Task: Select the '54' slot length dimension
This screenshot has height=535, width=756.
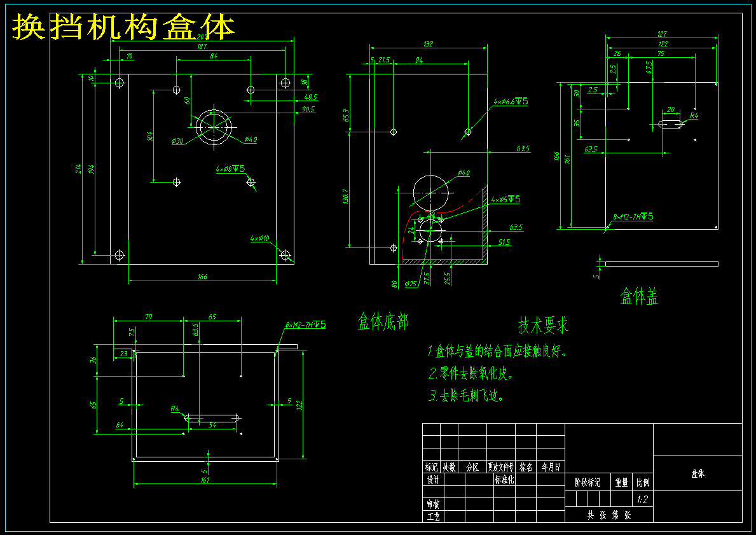Action: (x=212, y=425)
